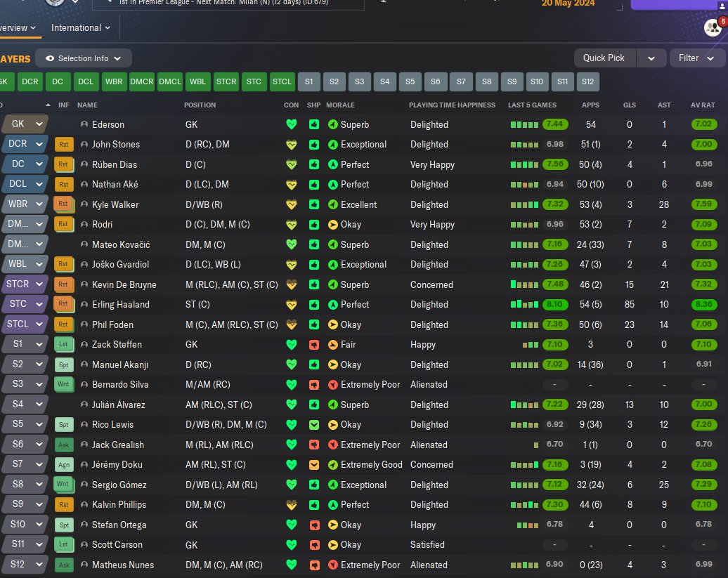Toggle the STCL position filter
Viewport: 728px width, 578px height.
282,81
